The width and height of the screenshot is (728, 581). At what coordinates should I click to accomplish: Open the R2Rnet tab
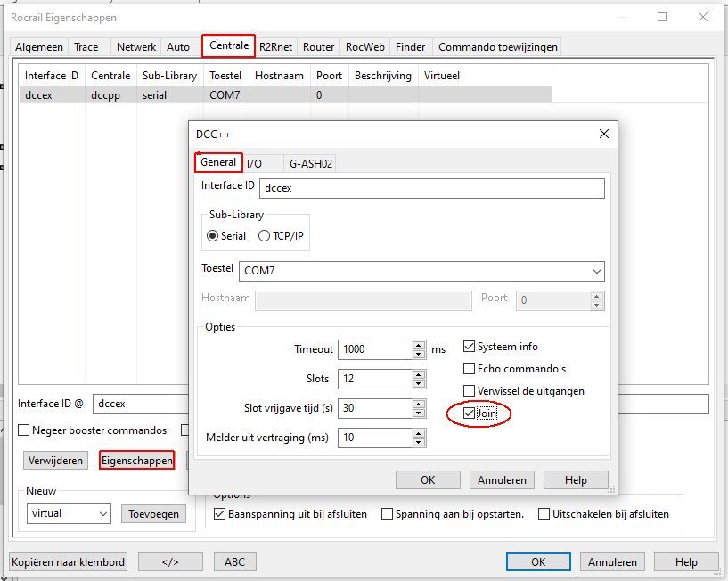(276, 47)
